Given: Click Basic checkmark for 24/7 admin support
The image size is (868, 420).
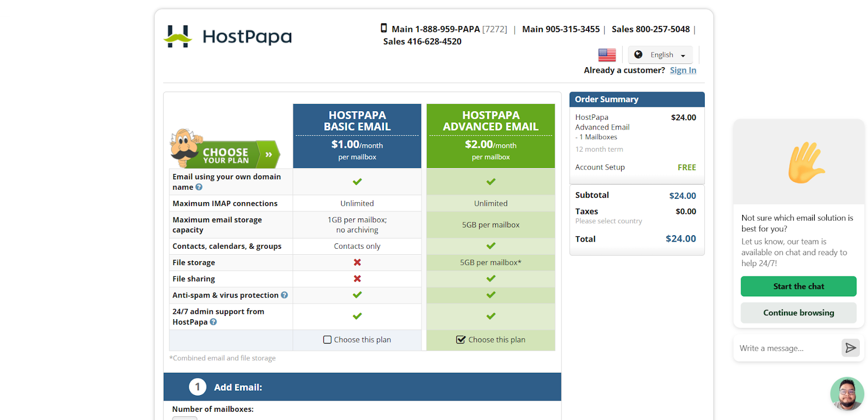Looking at the screenshot, I should [x=357, y=316].
